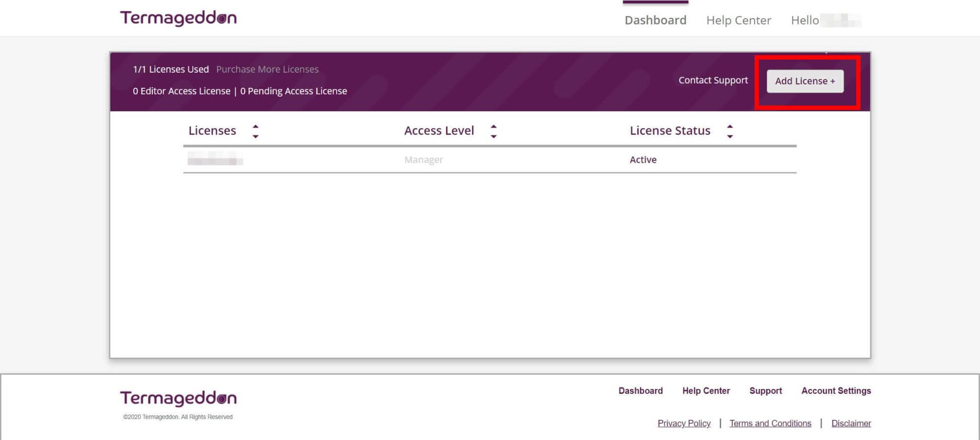Screen dimensions: 980x440
Task: Click the 0 Pending Access License text
Action: point(294,91)
